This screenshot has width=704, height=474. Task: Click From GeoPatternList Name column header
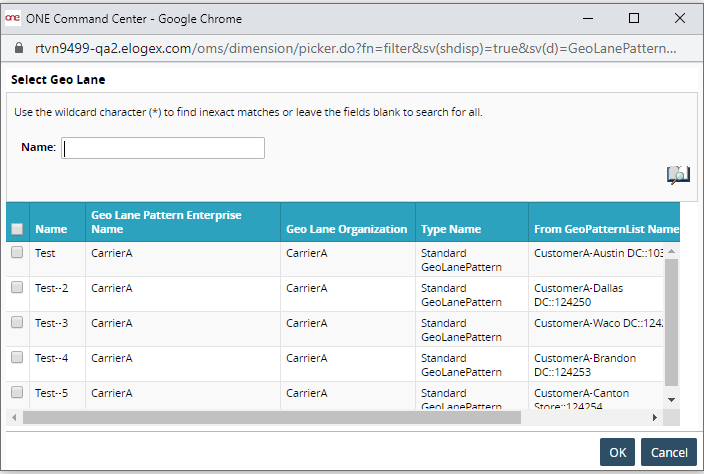pos(606,229)
